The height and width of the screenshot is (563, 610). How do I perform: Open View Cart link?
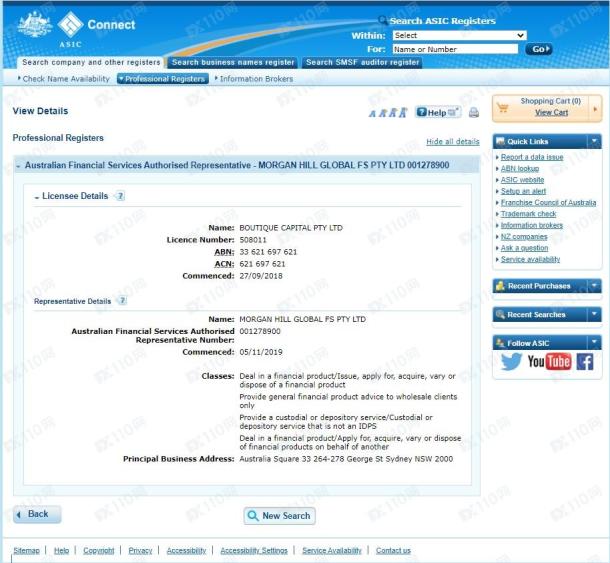[551, 112]
